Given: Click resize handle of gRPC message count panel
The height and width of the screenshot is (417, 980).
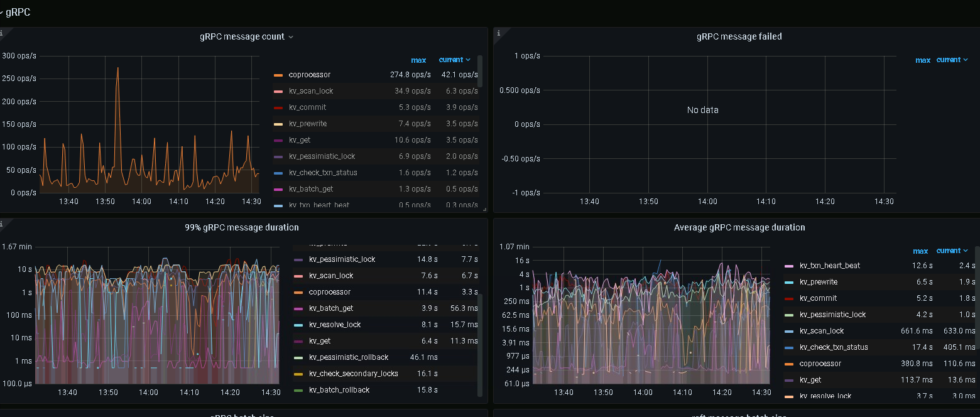Looking at the screenshot, I should (484, 209).
